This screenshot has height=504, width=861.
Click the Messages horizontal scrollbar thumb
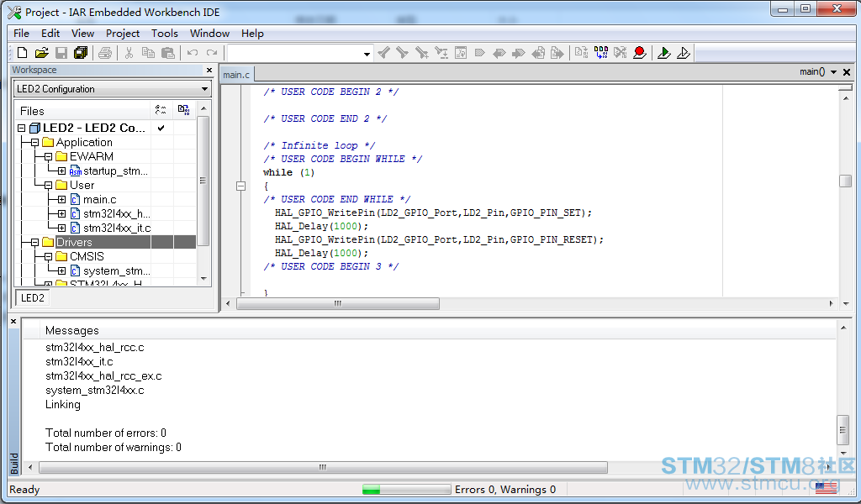click(324, 467)
